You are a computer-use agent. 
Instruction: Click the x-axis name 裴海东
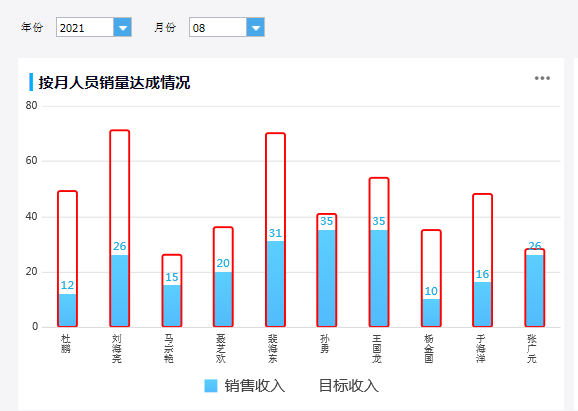click(x=273, y=348)
